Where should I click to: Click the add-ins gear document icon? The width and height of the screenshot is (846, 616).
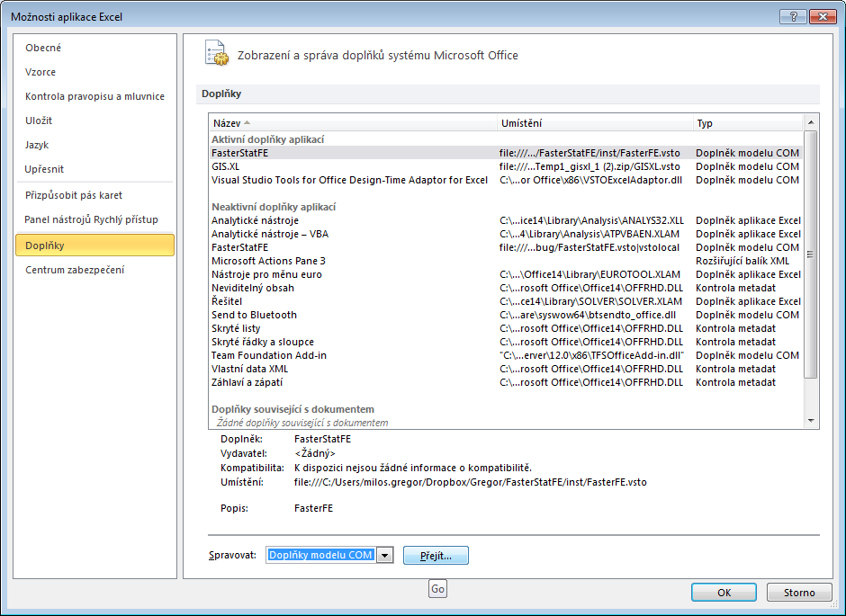[216, 53]
